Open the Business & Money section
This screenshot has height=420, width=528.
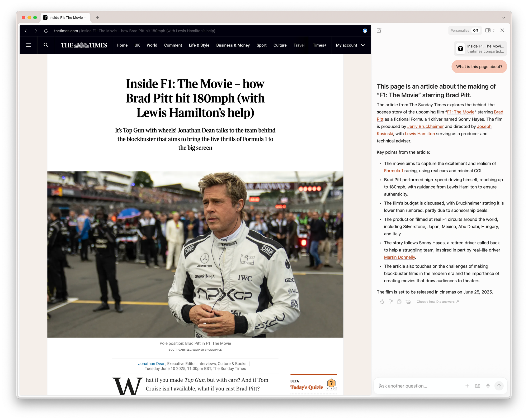click(x=233, y=45)
